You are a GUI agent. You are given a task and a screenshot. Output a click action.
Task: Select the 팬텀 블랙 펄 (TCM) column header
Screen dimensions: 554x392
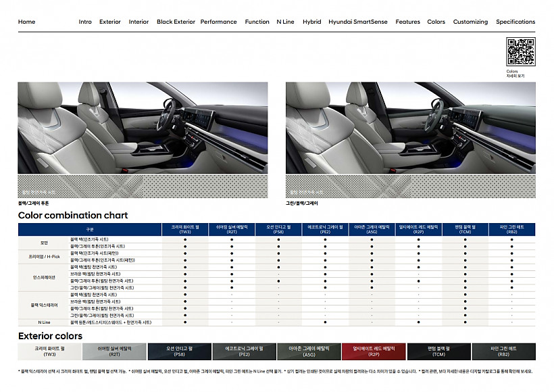click(465, 229)
